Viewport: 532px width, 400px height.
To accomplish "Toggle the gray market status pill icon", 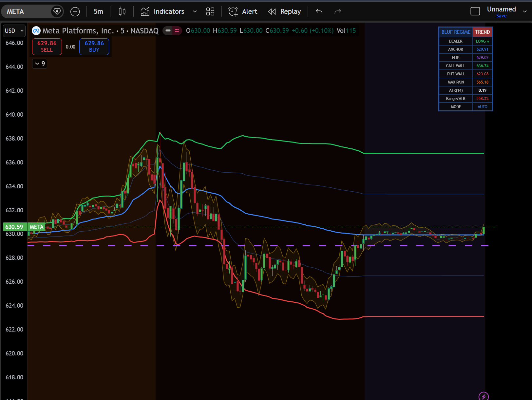I will (168, 31).
